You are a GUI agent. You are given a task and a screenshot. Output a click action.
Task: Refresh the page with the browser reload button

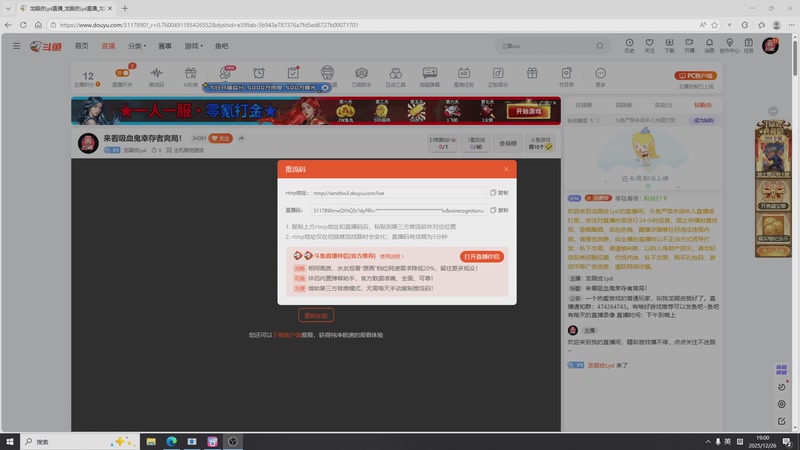point(23,24)
